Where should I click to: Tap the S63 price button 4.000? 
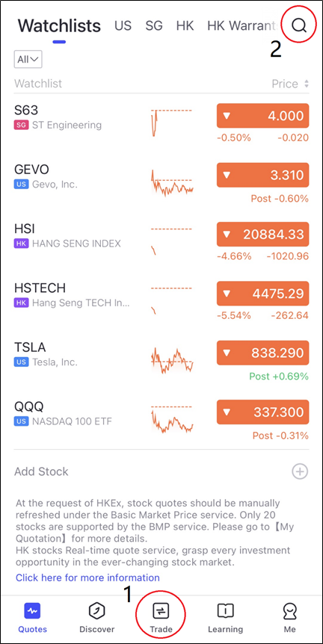[262, 116]
